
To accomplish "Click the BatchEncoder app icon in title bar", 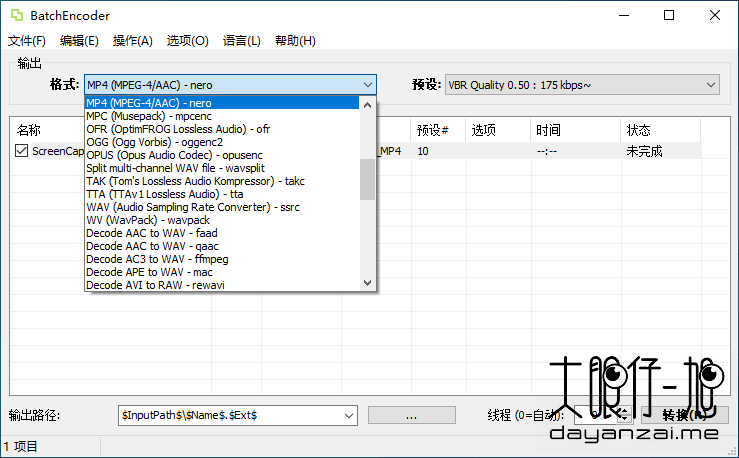I will click(x=17, y=15).
